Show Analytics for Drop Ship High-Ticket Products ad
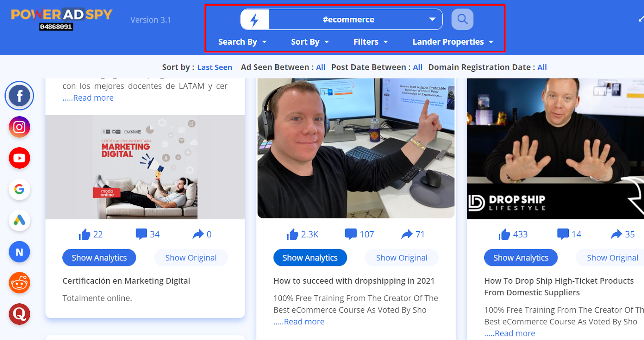Viewport: 644px width, 340px height. tap(521, 258)
